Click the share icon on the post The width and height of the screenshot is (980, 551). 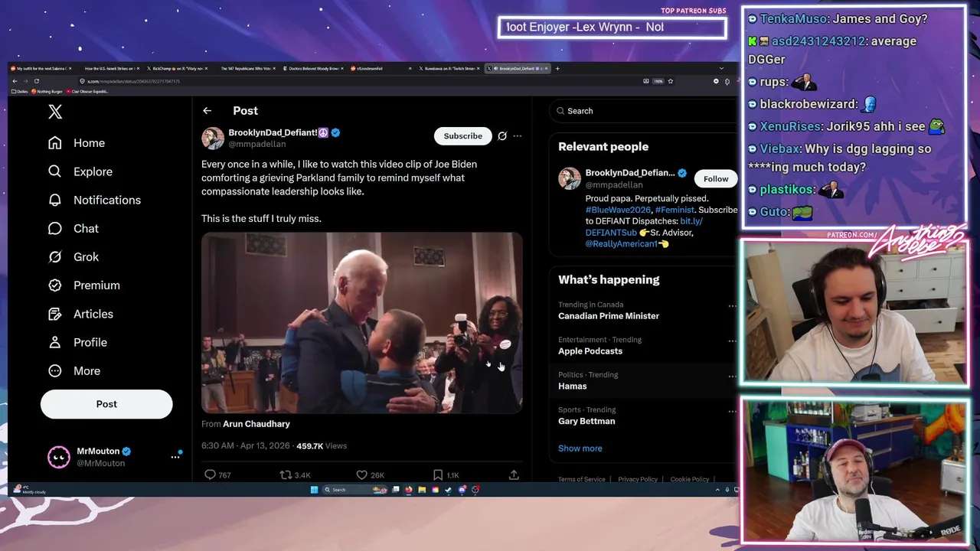click(514, 474)
